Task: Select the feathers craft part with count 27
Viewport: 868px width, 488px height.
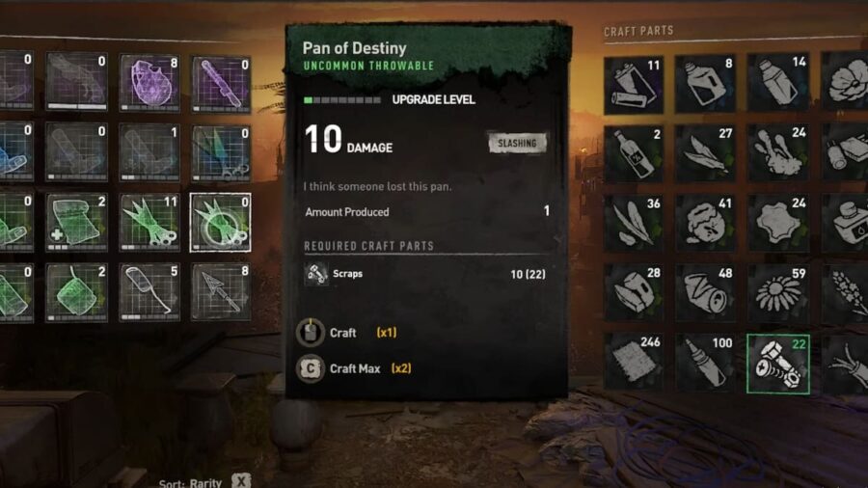Action: 706,153
